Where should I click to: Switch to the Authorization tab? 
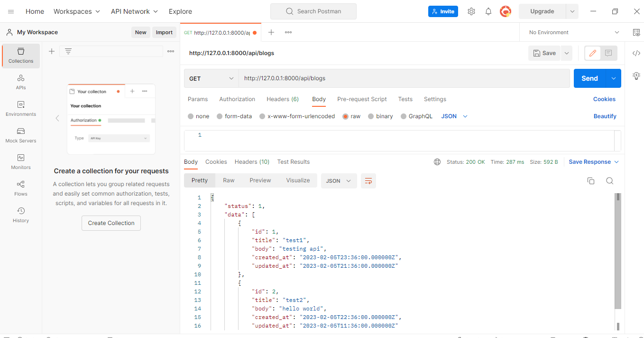click(x=237, y=99)
